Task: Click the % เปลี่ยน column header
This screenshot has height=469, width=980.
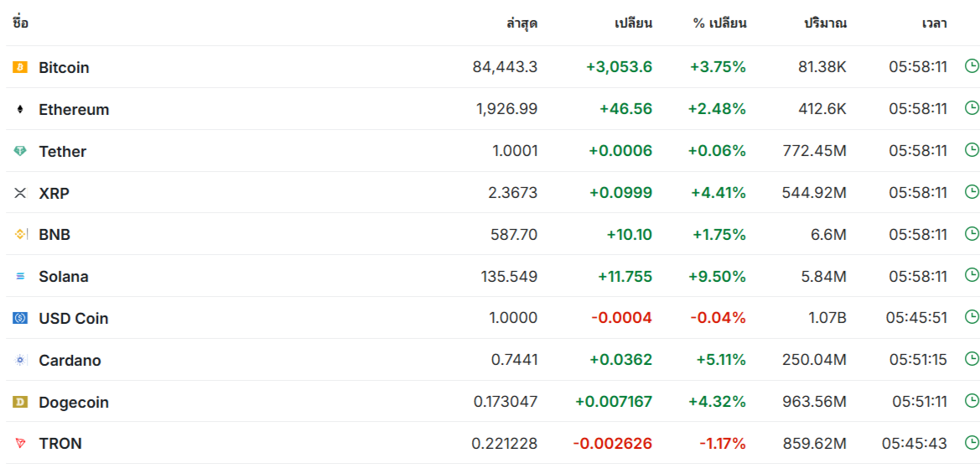Action: click(x=719, y=23)
